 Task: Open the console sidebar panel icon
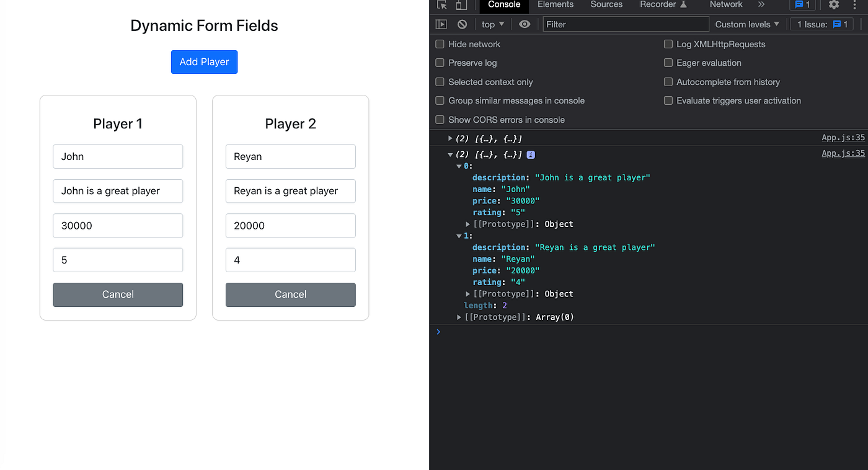[x=441, y=24]
